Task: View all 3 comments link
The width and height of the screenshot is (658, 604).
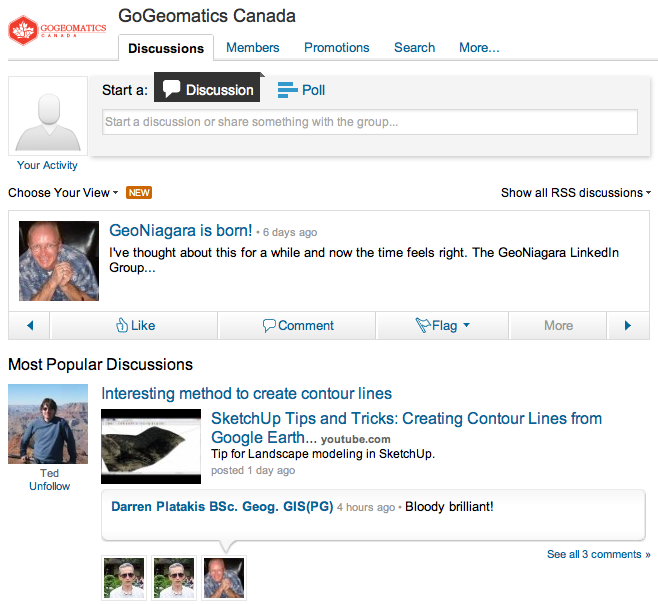Action: 598,554
